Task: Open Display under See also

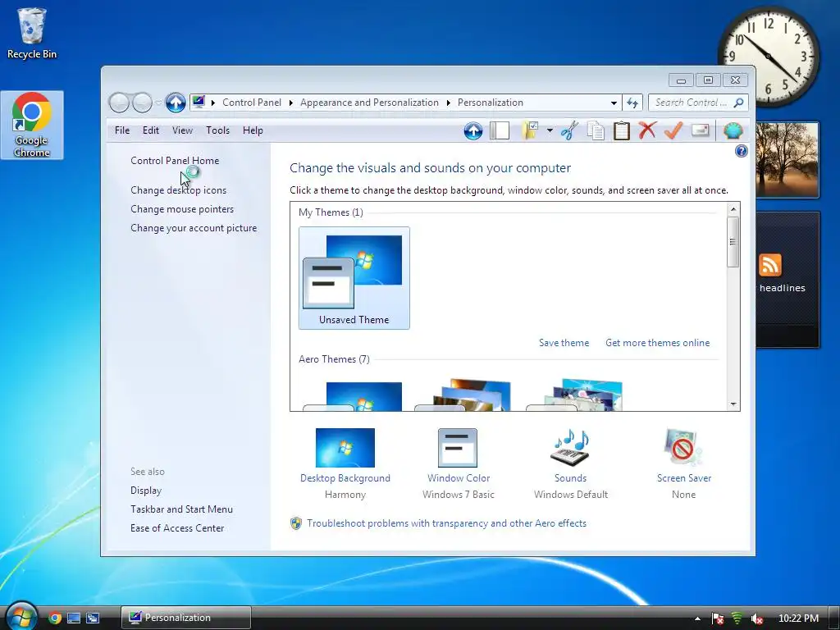Action: 146,491
